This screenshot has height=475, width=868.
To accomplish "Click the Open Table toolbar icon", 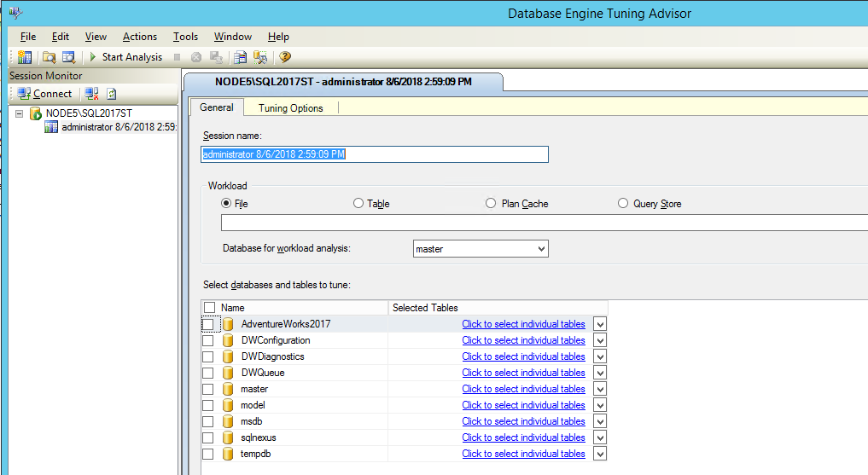I will 69,57.
